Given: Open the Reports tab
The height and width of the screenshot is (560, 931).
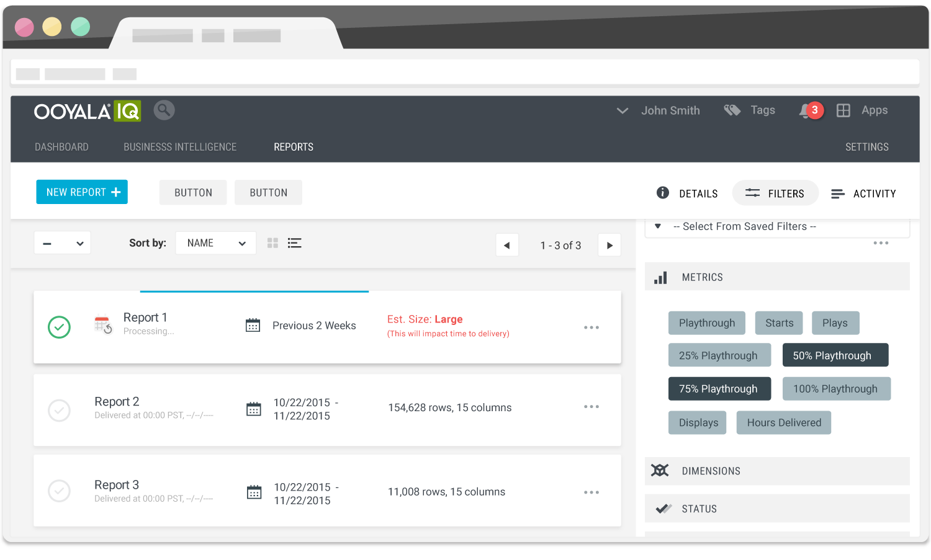Looking at the screenshot, I should 294,147.
